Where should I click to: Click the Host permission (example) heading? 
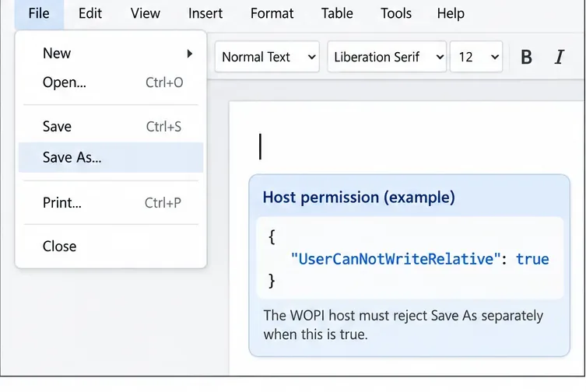[x=359, y=198]
